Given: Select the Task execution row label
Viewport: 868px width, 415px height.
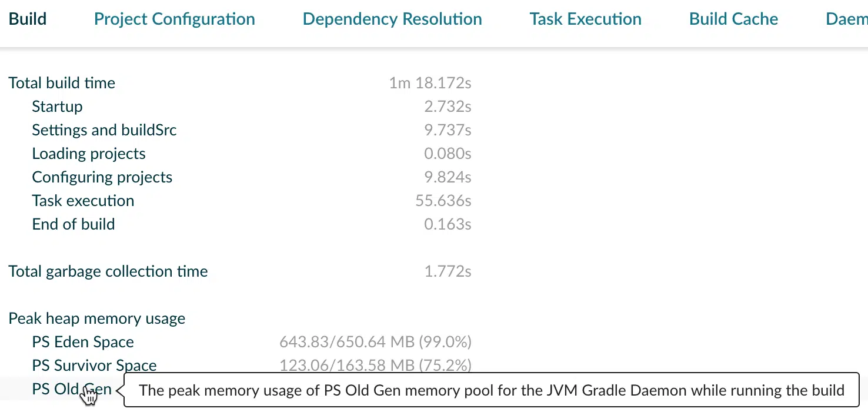Looking at the screenshot, I should pyautogui.click(x=83, y=201).
